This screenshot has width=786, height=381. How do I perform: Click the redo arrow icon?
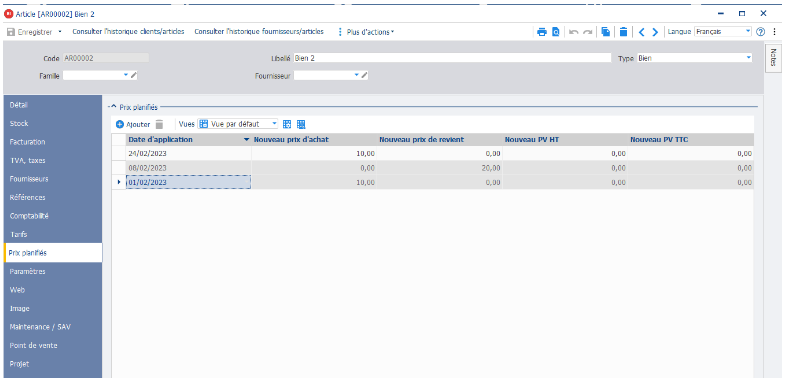[x=587, y=32]
